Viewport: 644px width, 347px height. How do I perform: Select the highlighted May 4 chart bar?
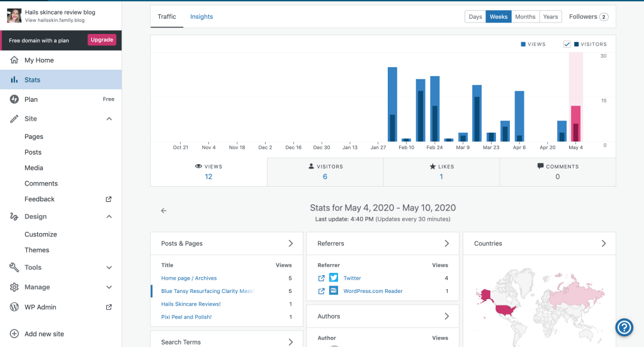click(575, 123)
